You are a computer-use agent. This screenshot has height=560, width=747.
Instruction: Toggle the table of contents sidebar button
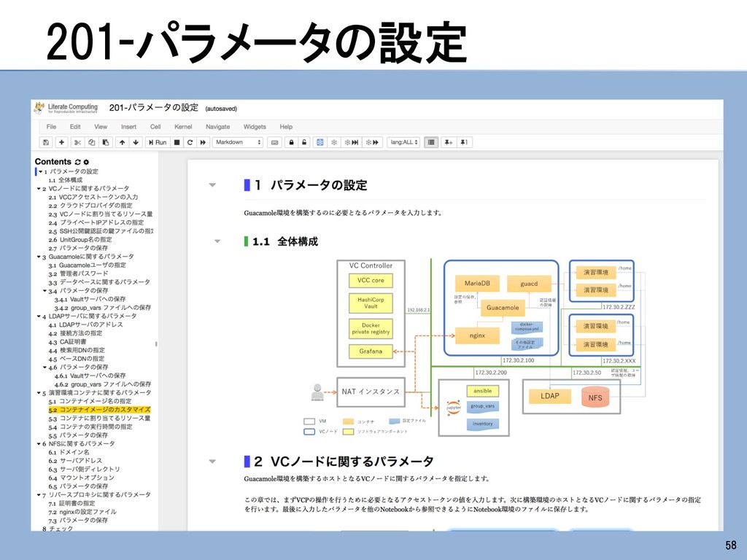tap(431, 142)
